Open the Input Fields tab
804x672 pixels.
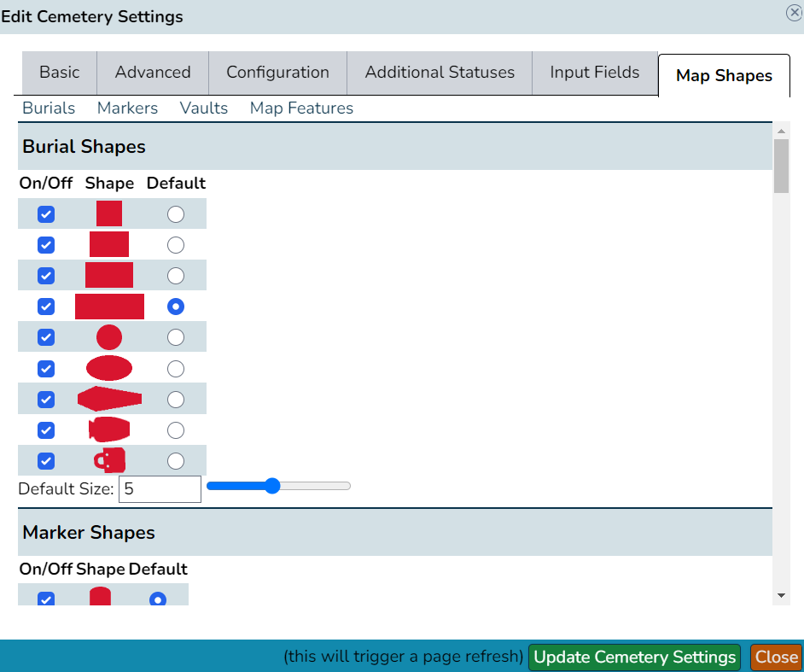(x=595, y=73)
